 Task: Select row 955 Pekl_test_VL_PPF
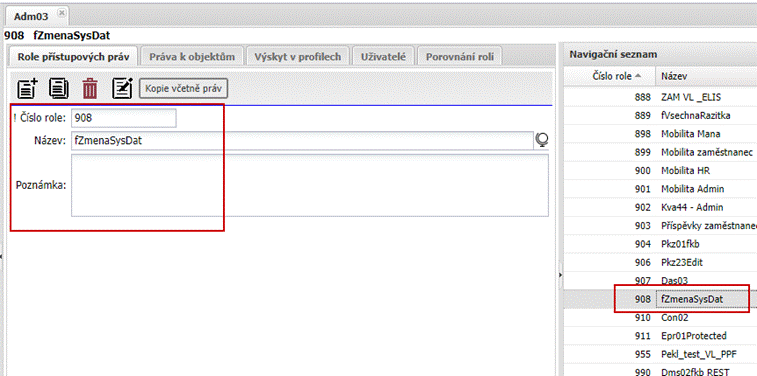point(660,354)
